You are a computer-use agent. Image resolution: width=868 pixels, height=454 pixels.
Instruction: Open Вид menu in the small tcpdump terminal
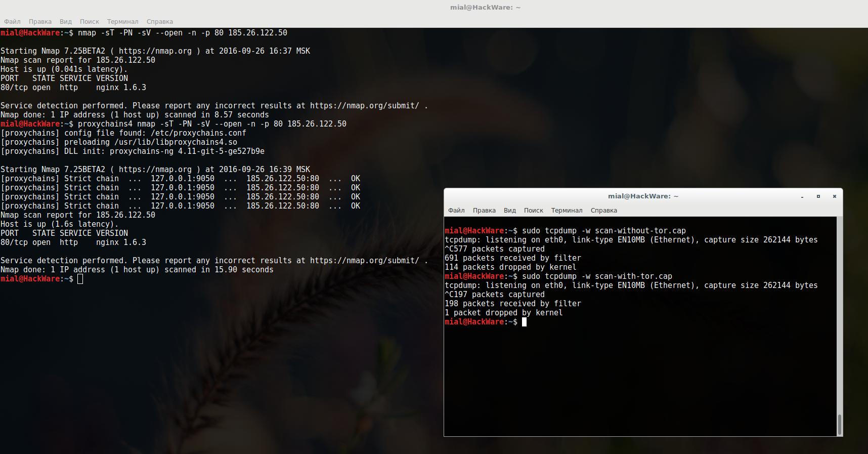coord(509,210)
